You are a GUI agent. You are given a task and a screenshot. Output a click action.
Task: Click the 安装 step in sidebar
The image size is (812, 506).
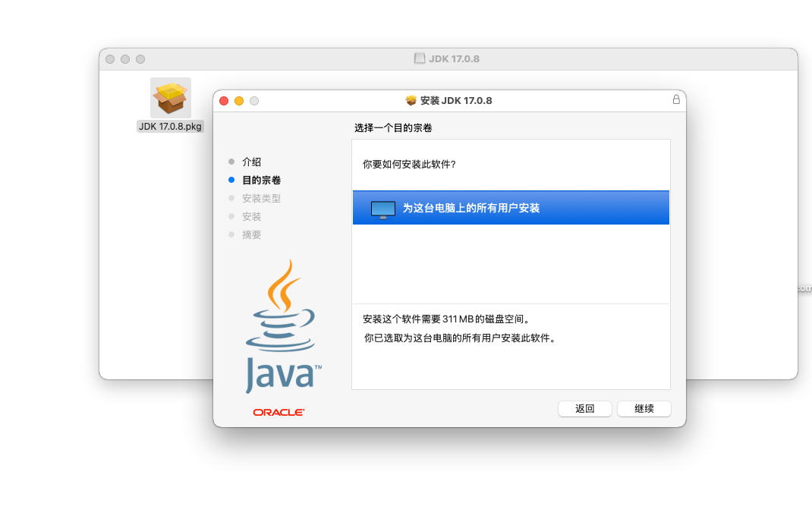tap(252, 216)
